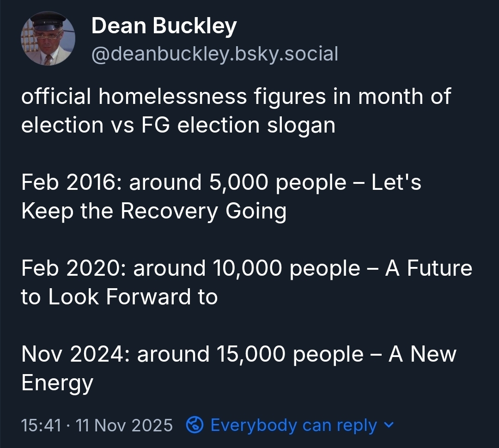
Task: Click the 'Keep the Recovery Going' text
Action: [154, 211]
